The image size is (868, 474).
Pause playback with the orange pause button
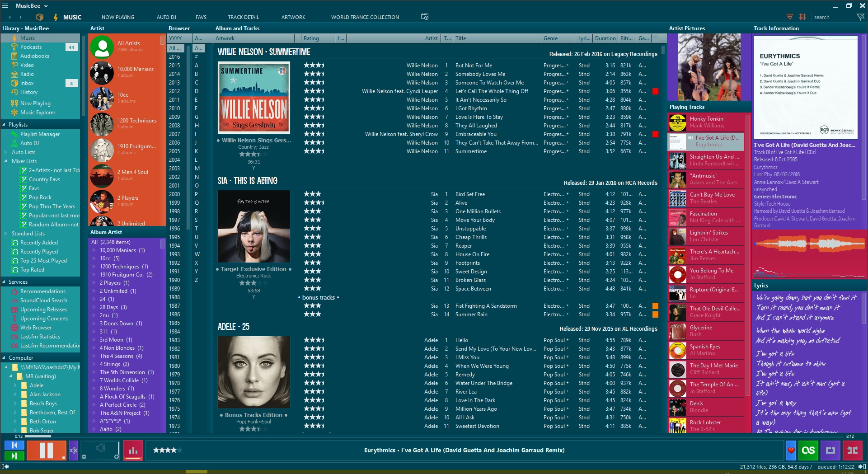[x=46, y=451]
